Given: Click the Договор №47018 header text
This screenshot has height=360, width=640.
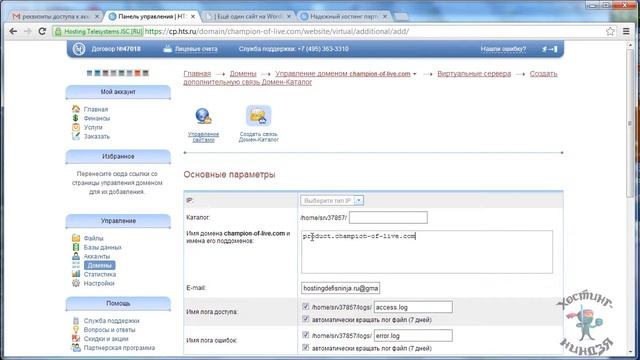Looking at the screenshot, I should tap(116, 49).
